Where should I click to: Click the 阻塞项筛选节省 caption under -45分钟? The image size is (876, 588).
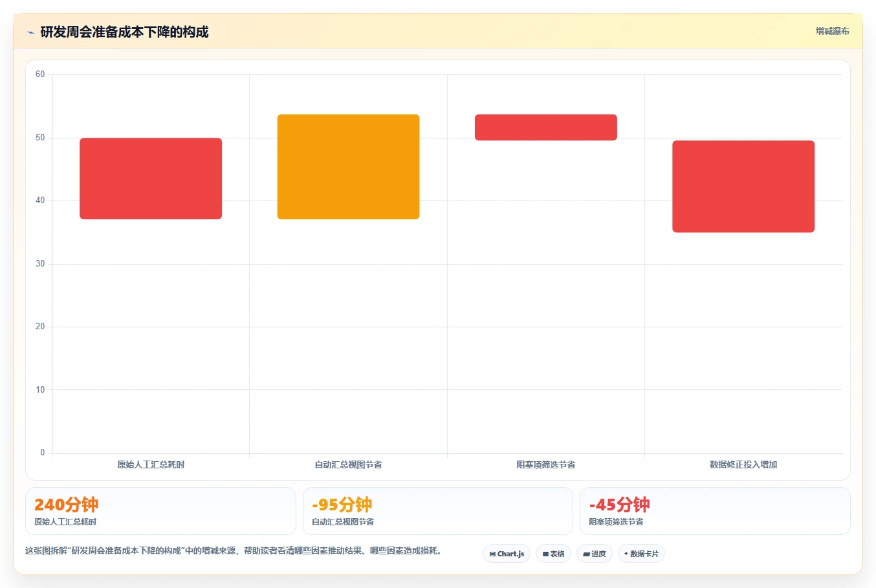(616, 522)
